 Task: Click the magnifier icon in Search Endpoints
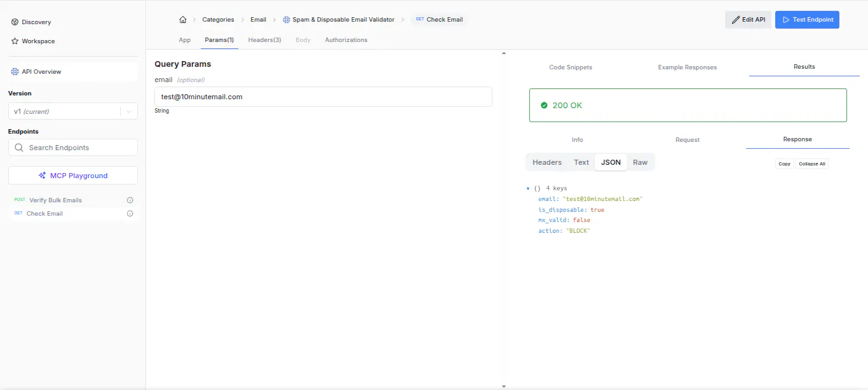click(x=19, y=148)
